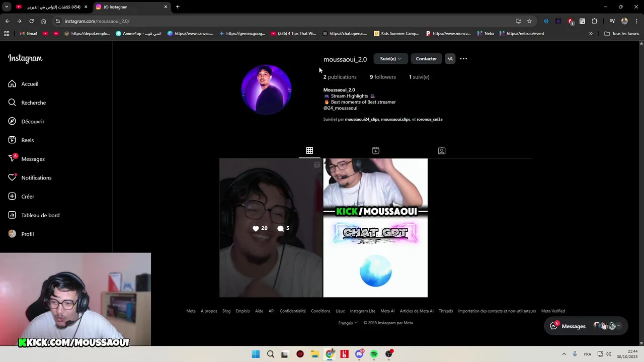
Task: Click the install app icon in address bar
Action: (518, 21)
